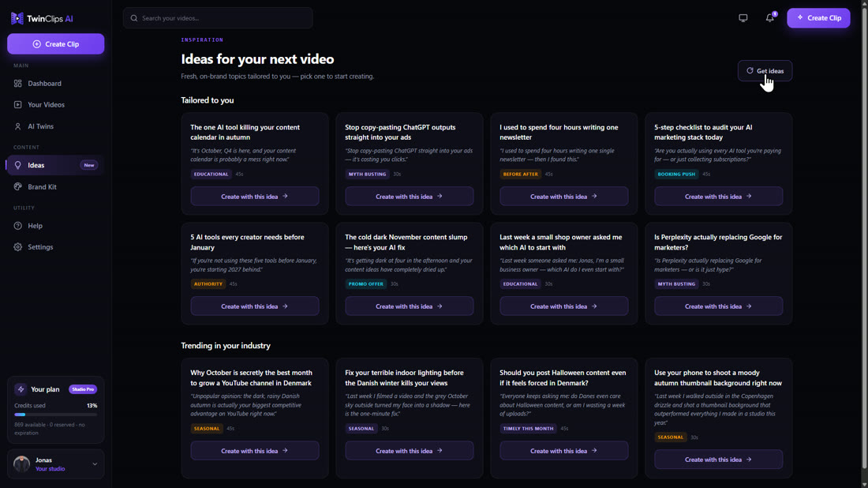Create with the Perplexity replacing Google idea
Image resolution: width=868 pixels, height=488 pixels.
click(719, 306)
